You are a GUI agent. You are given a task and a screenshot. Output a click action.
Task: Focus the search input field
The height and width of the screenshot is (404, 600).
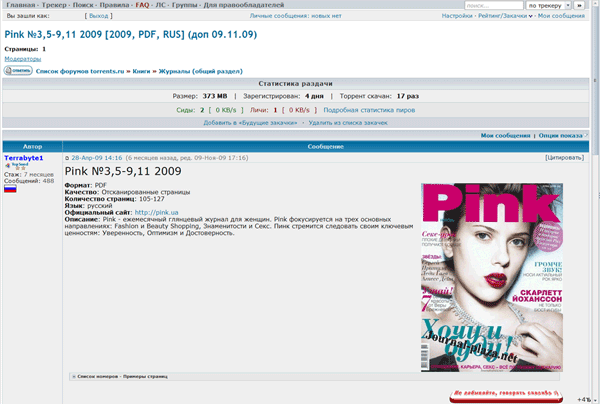pos(494,5)
